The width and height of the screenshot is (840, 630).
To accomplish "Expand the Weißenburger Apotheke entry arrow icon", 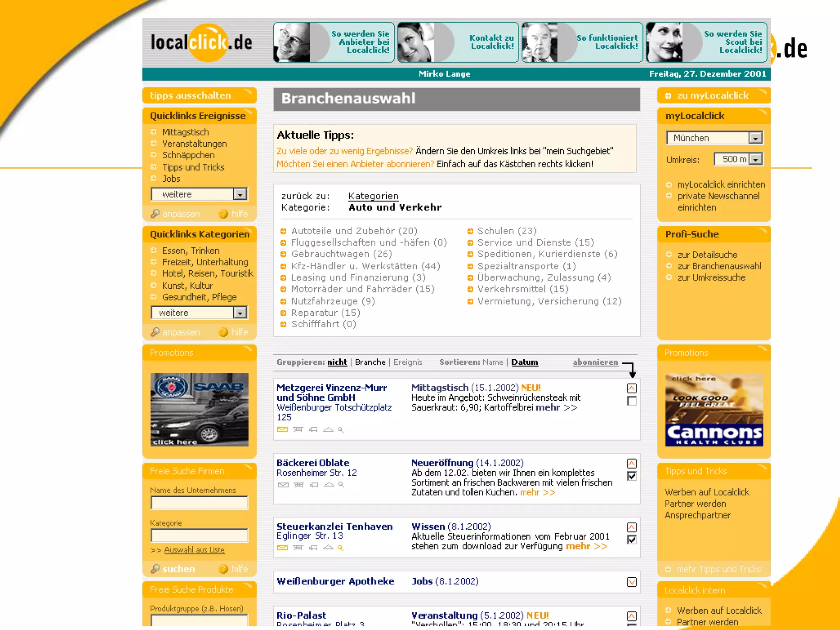I will point(632,582).
